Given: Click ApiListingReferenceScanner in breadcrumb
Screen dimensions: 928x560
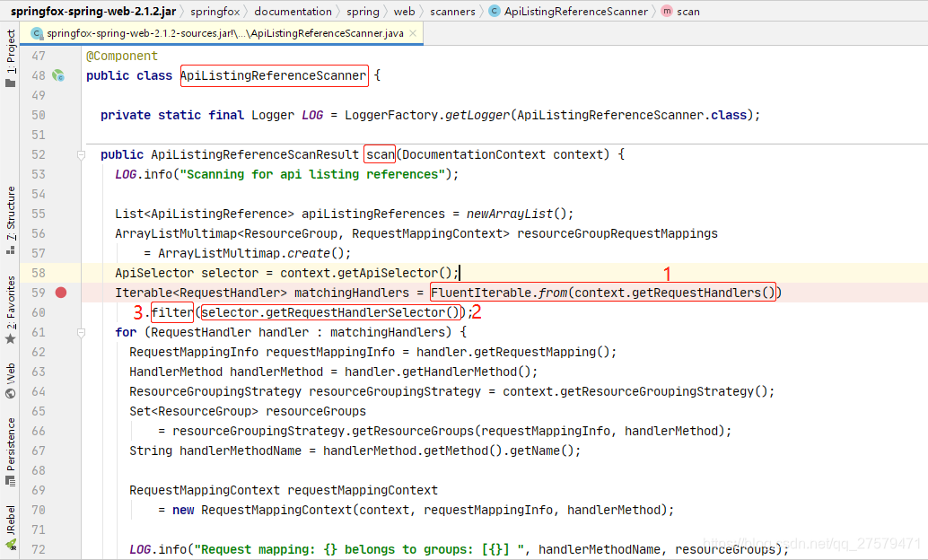Looking at the screenshot, I should click(x=576, y=12).
